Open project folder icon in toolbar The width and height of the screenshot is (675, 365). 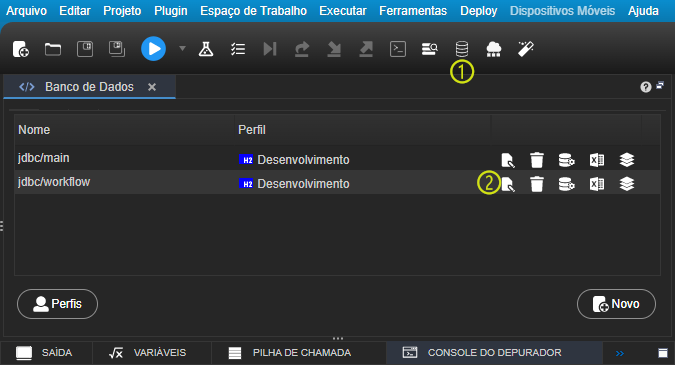click(x=53, y=49)
